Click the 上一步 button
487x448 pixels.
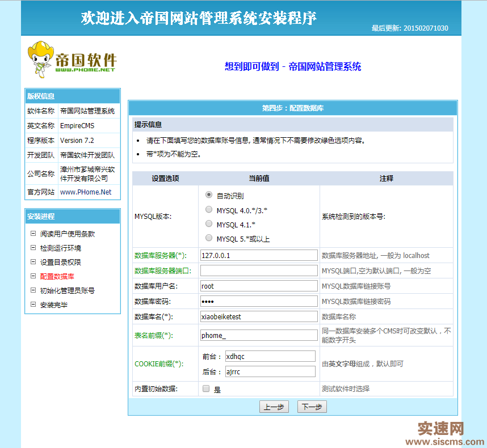pyautogui.click(x=274, y=407)
